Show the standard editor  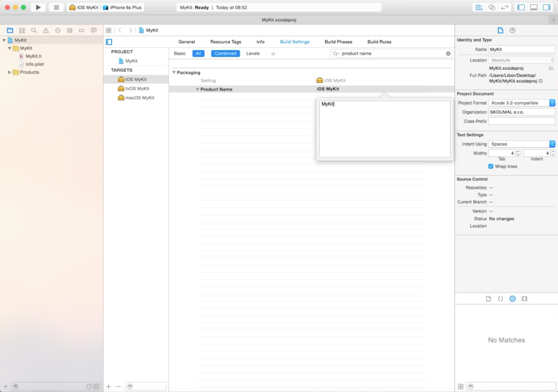pyautogui.click(x=479, y=7)
